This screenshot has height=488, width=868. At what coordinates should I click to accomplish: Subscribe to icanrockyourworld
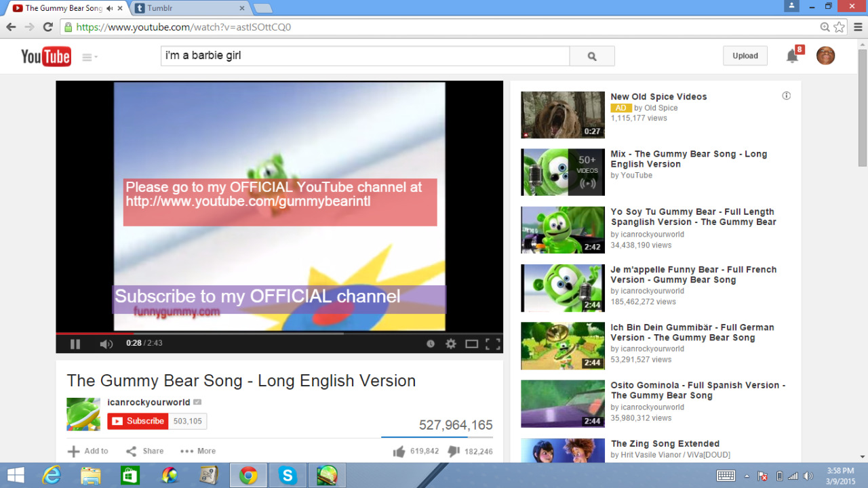pyautogui.click(x=138, y=421)
